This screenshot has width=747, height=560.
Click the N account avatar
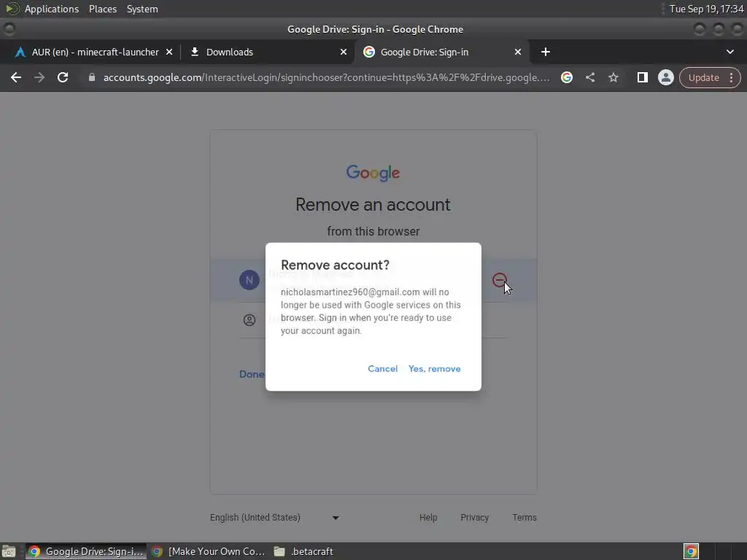coord(249,280)
